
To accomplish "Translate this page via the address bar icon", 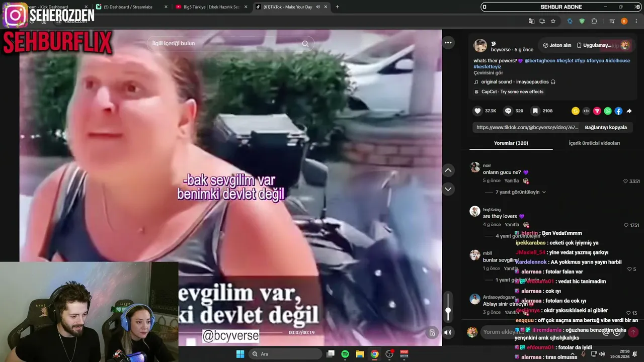I will click(531, 21).
